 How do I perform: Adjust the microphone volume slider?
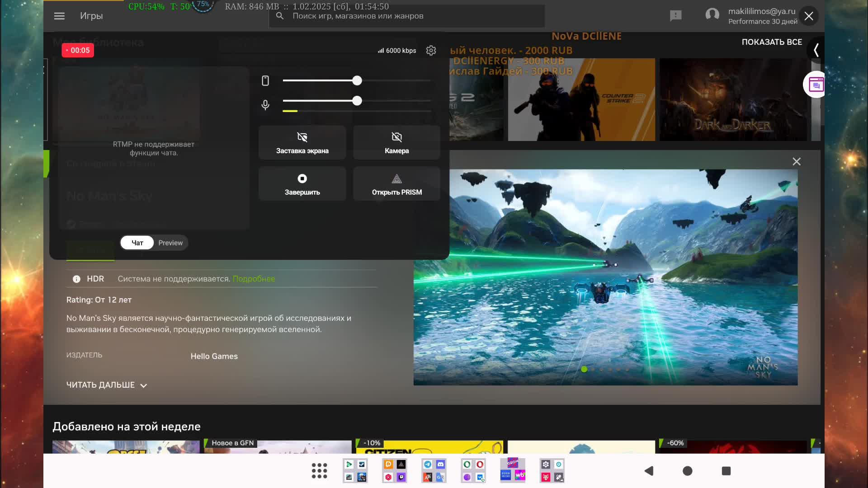(357, 101)
